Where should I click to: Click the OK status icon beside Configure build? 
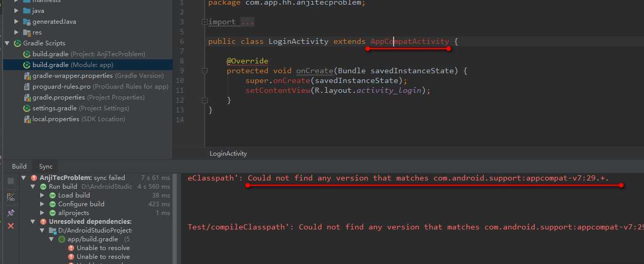tap(53, 204)
